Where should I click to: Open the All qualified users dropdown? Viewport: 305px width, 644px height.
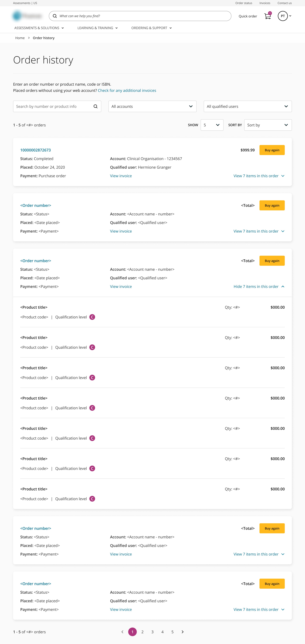[248, 106]
